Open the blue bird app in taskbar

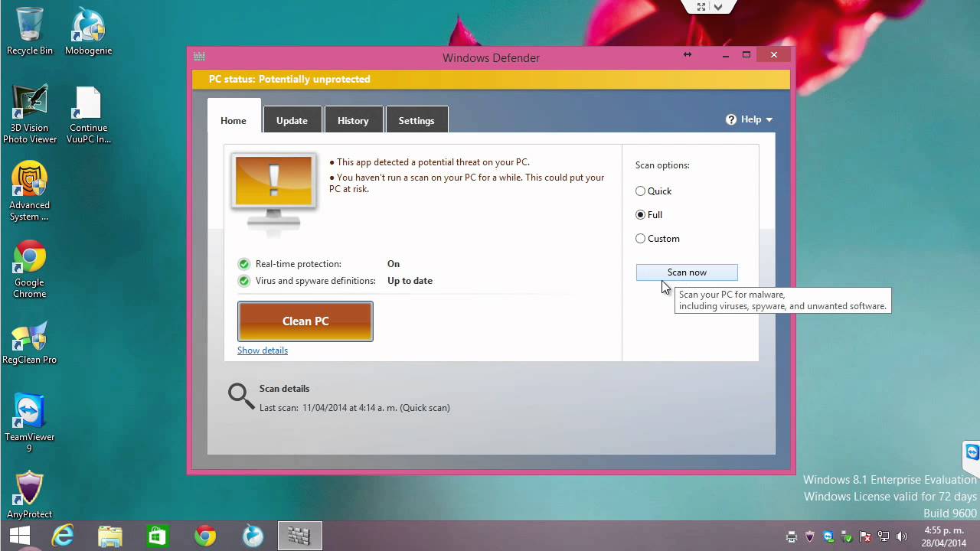(x=252, y=536)
